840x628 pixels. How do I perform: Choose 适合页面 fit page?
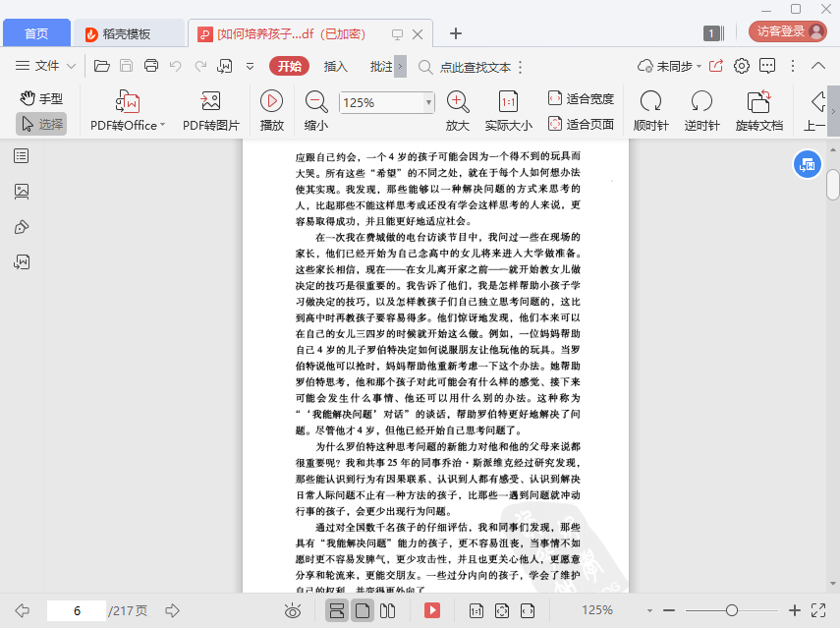tap(581, 124)
